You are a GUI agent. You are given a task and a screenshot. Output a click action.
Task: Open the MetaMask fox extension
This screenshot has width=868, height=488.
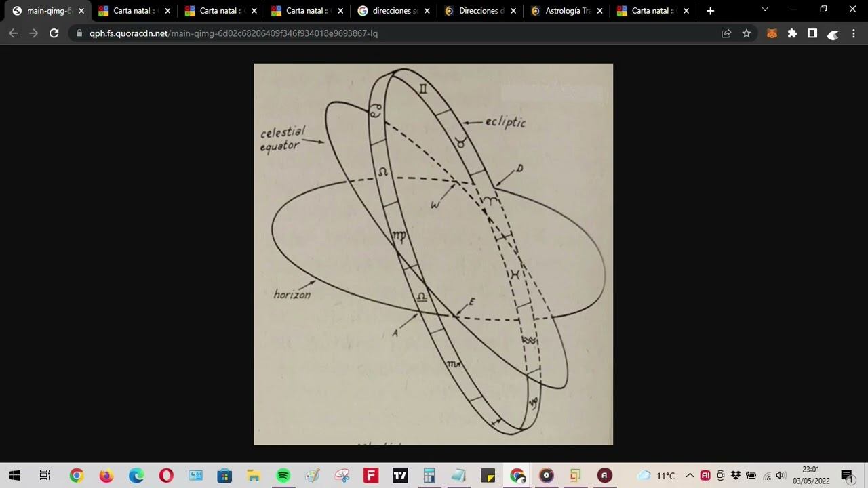coord(772,33)
